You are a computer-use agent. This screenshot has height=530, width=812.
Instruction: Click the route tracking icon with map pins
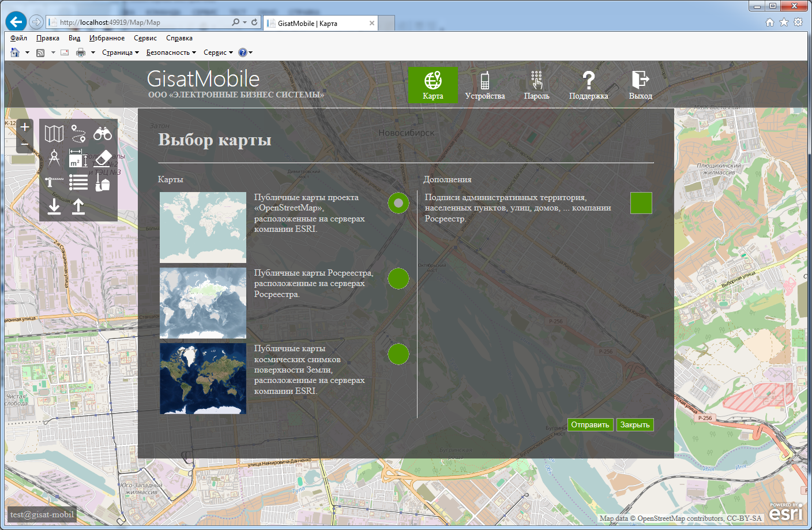78,134
